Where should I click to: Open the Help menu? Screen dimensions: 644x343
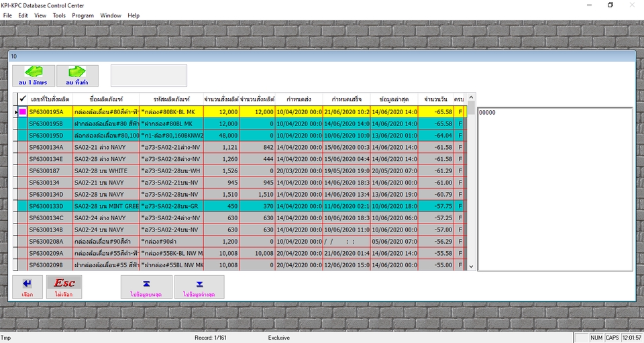133,15
